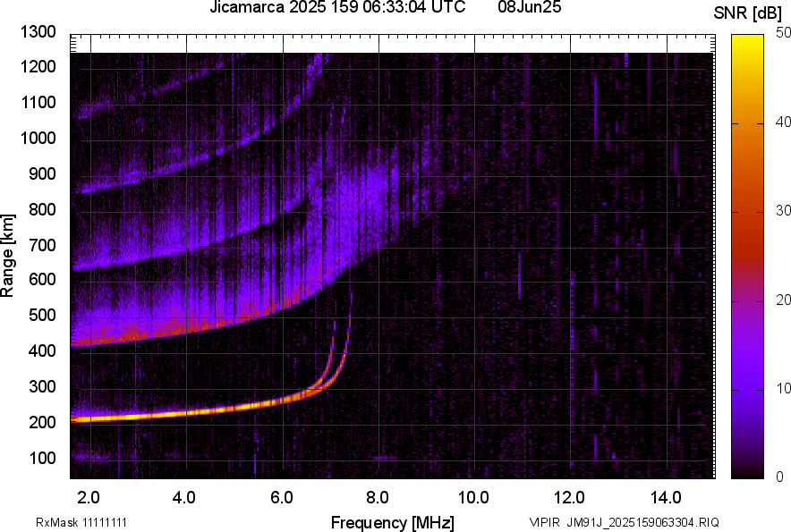Click the 'Frequency [MHz]' axis label
The height and width of the screenshot is (532, 791).
[393, 522]
